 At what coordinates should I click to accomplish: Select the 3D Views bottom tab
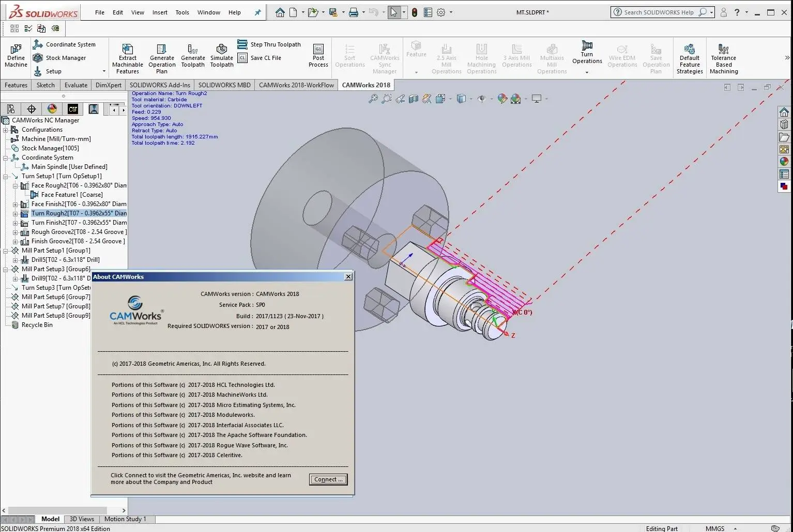pyautogui.click(x=82, y=519)
